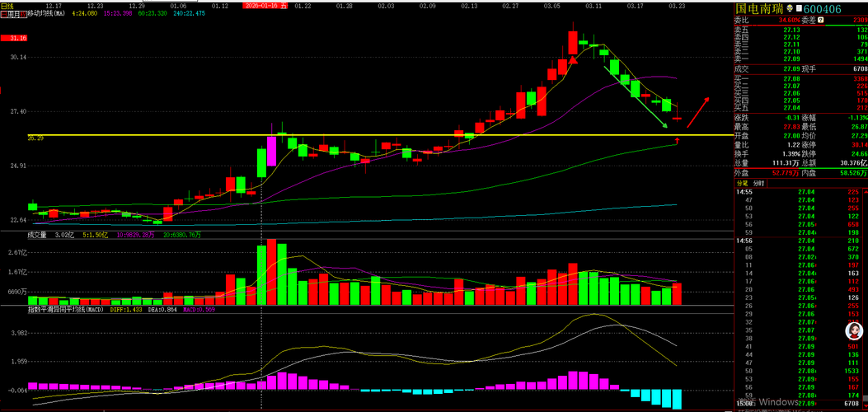Click the MA value 60:23.320
The width and height of the screenshot is (868, 412).
[x=153, y=13]
